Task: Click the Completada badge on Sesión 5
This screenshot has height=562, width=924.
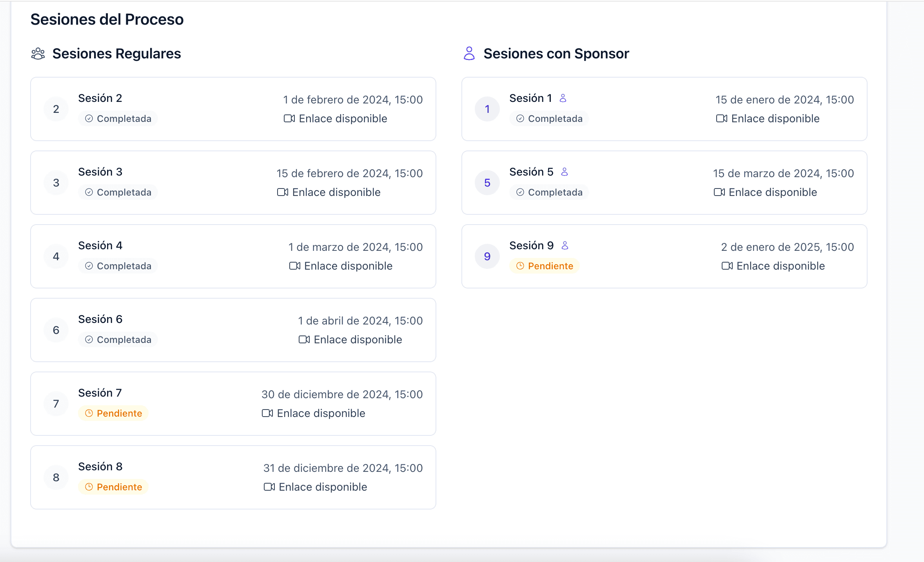Action: coord(549,192)
